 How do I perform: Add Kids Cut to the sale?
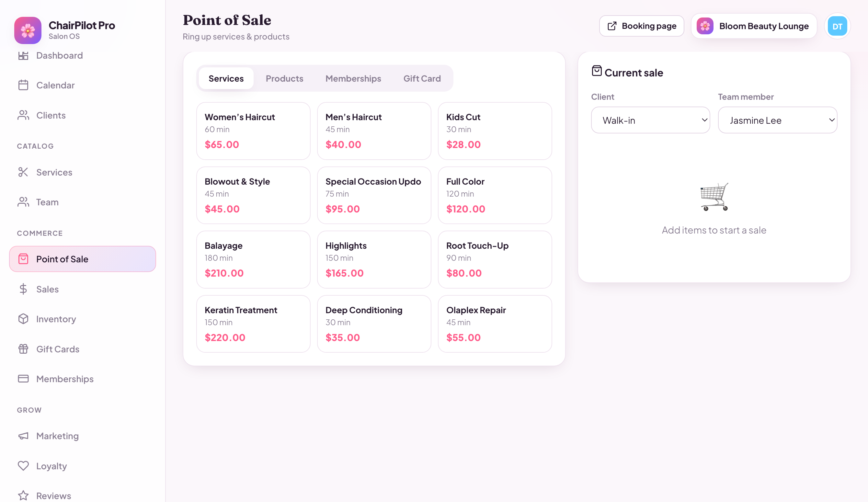pos(495,131)
